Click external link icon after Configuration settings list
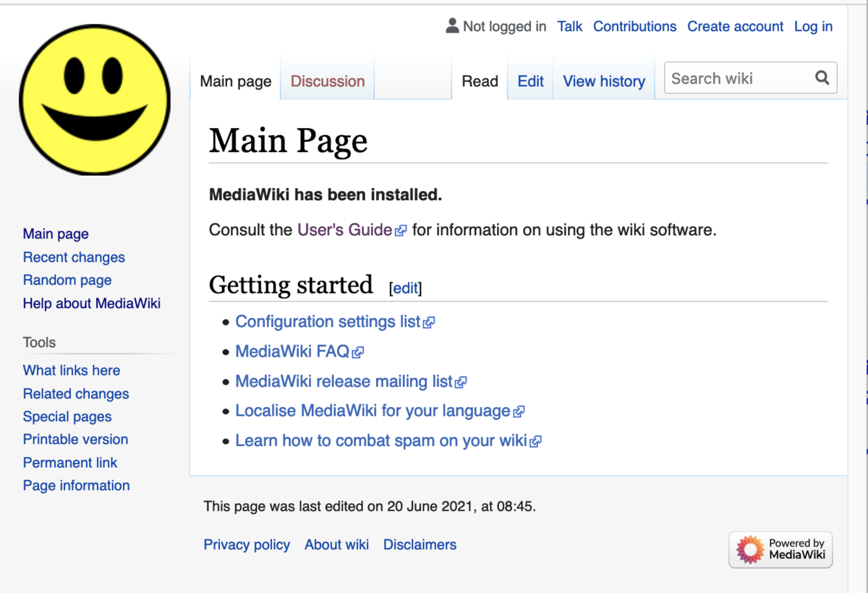 click(x=429, y=323)
